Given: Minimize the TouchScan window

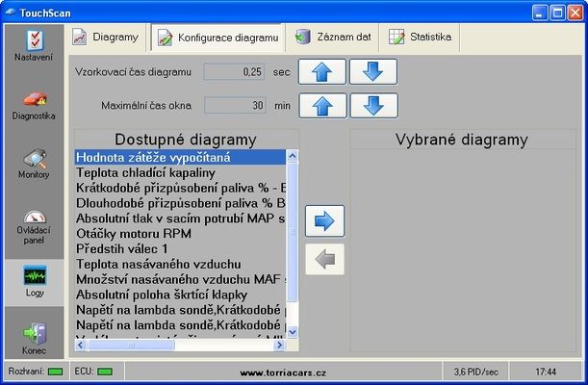Looking at the screenshot, I should pos(540,13).
